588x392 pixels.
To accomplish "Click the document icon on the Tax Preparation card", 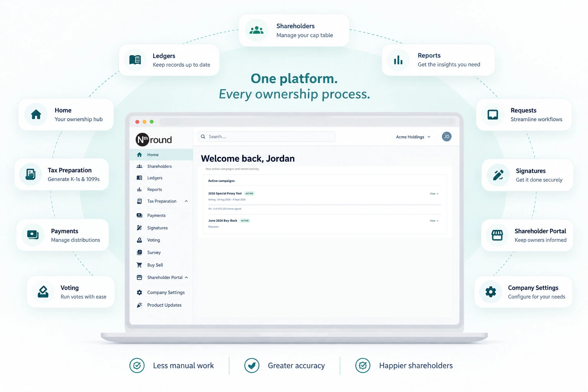I will tap(31, 174).
